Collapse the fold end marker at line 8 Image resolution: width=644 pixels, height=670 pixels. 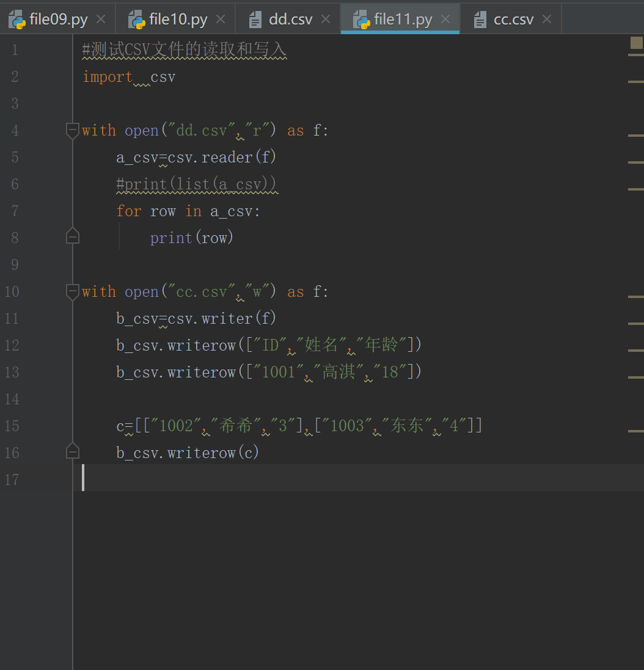pyautogui.click(x=73, y=236)
